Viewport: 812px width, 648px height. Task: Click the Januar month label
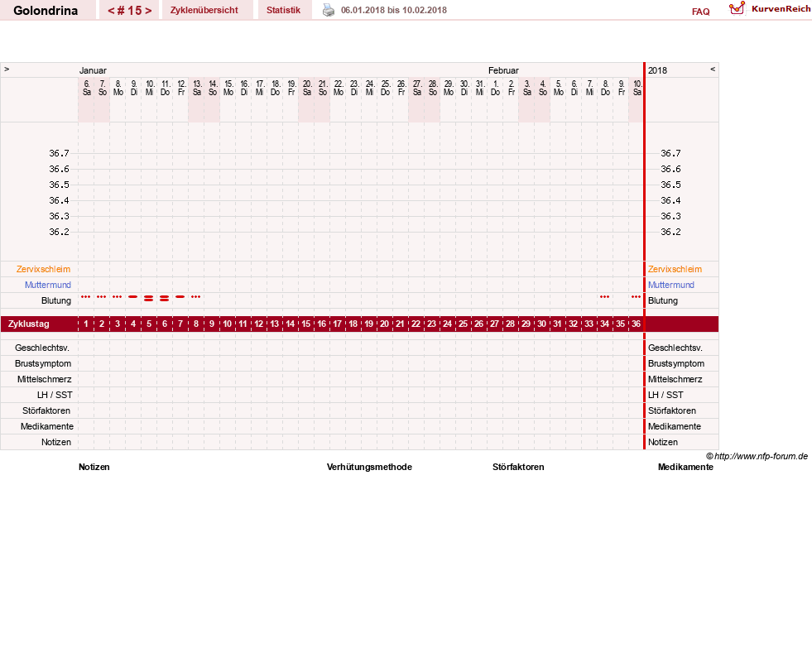tap(93, 70)
